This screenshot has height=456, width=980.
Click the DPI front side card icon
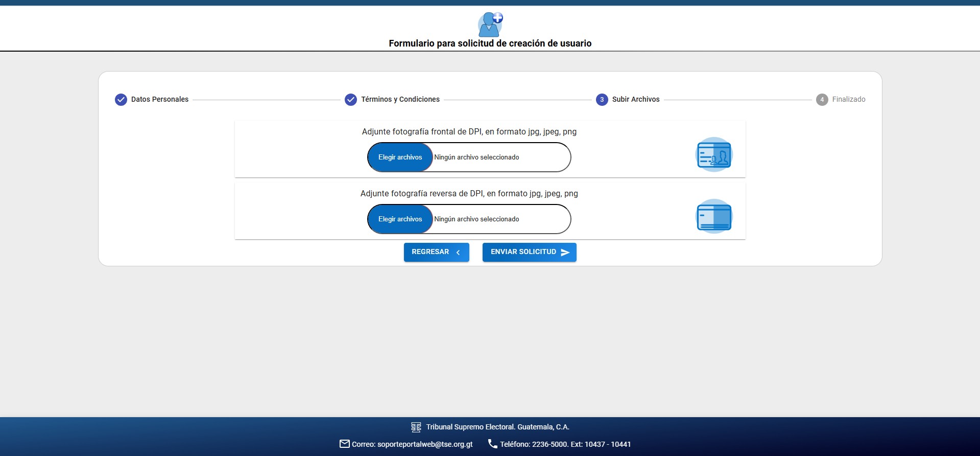tap(714, 154)
